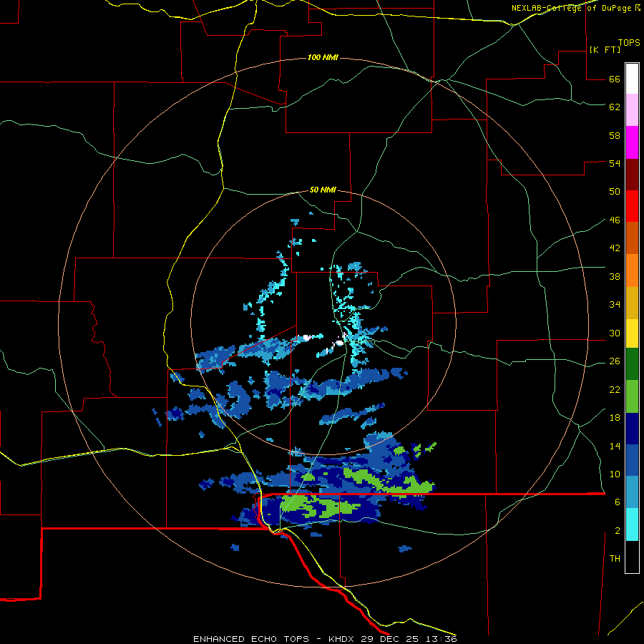Click the cyan swatch near 2
Screen dimensions: 644x644
(x=632, y=525)
